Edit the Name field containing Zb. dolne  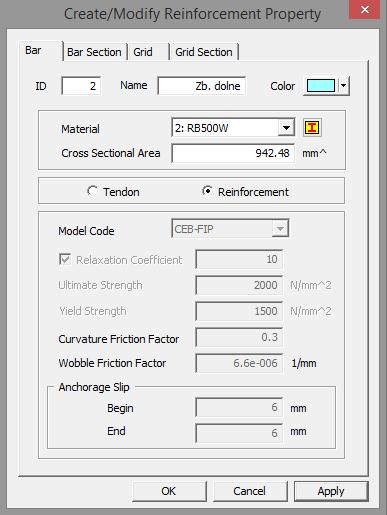pos(202,86)
